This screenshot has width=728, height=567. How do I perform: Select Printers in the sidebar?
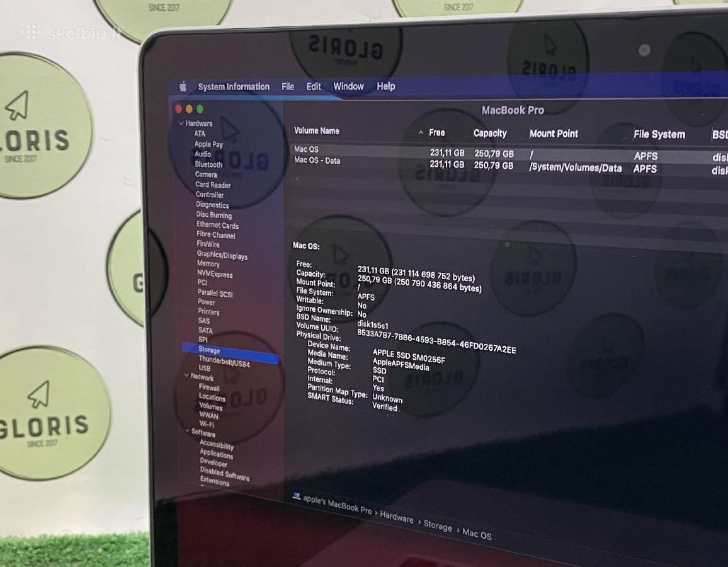(x=208, y=312)
